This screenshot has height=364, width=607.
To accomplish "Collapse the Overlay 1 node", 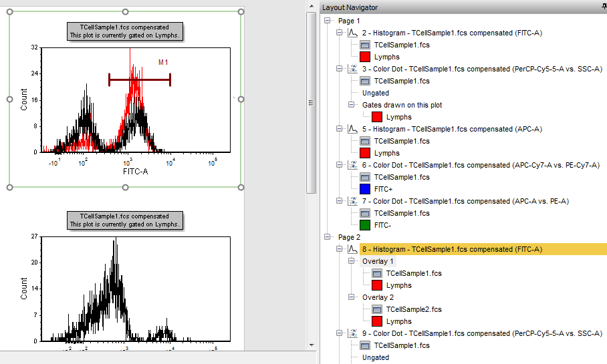I will (352, 261).
